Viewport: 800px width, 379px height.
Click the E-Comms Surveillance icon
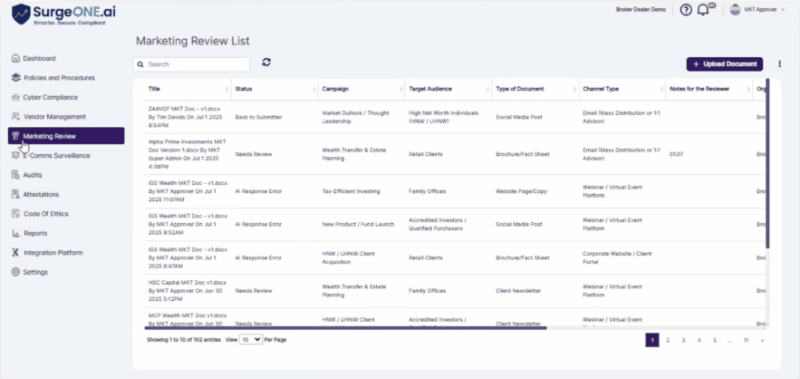(16, 156)
